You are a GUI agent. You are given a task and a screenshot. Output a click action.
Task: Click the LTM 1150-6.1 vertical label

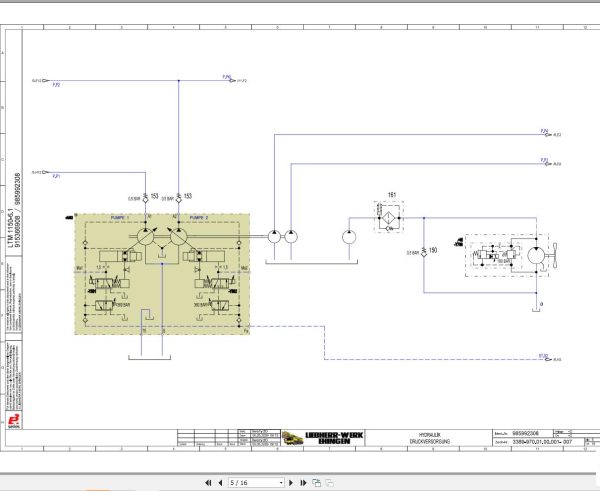[x=11, y=228]
